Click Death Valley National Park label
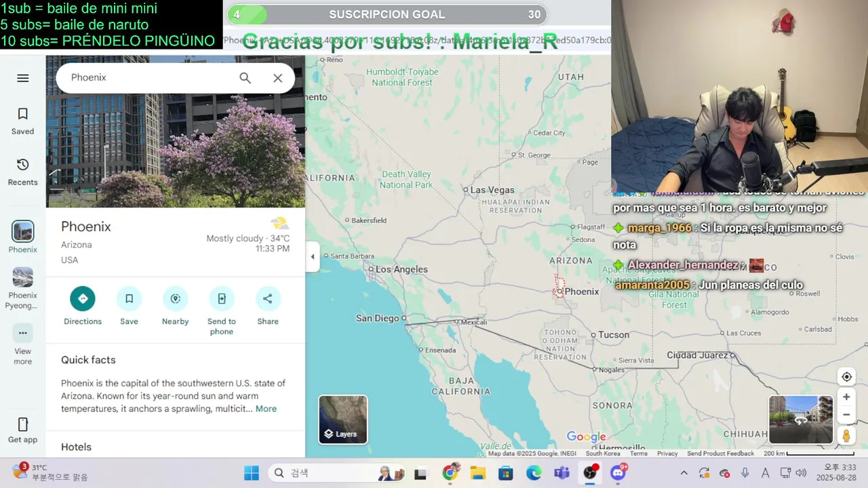This screenshot has height=488, width=868. point(406,180)
